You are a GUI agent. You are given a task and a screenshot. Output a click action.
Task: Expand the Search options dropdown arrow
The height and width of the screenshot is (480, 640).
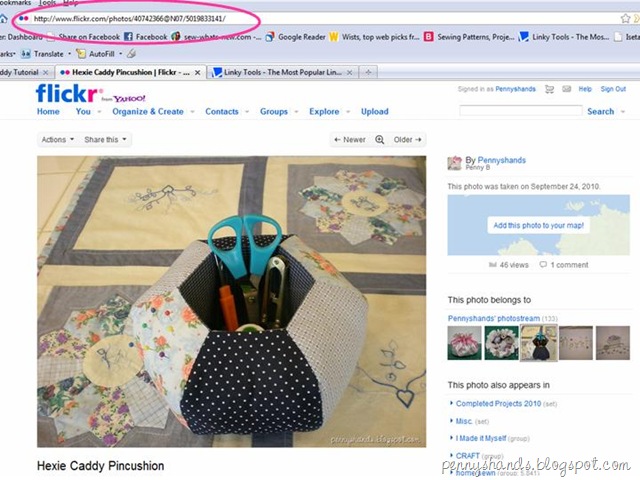click(623, 111)
